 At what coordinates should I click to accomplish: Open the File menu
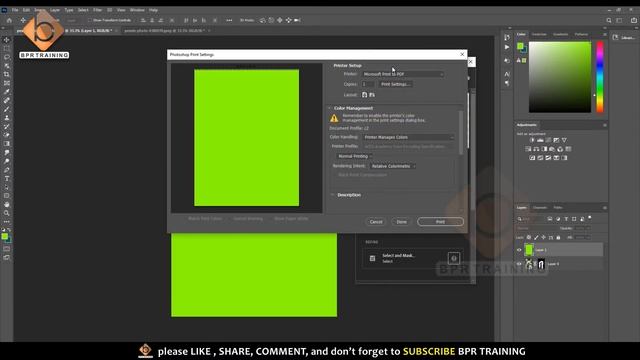pyautogui.click(x=15, y=10)
